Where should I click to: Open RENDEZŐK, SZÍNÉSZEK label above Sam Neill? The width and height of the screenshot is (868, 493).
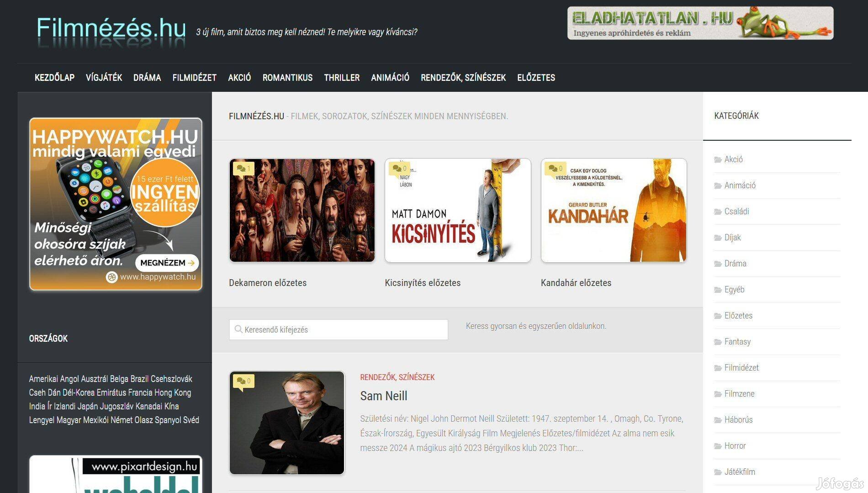[x=397, y=377]
